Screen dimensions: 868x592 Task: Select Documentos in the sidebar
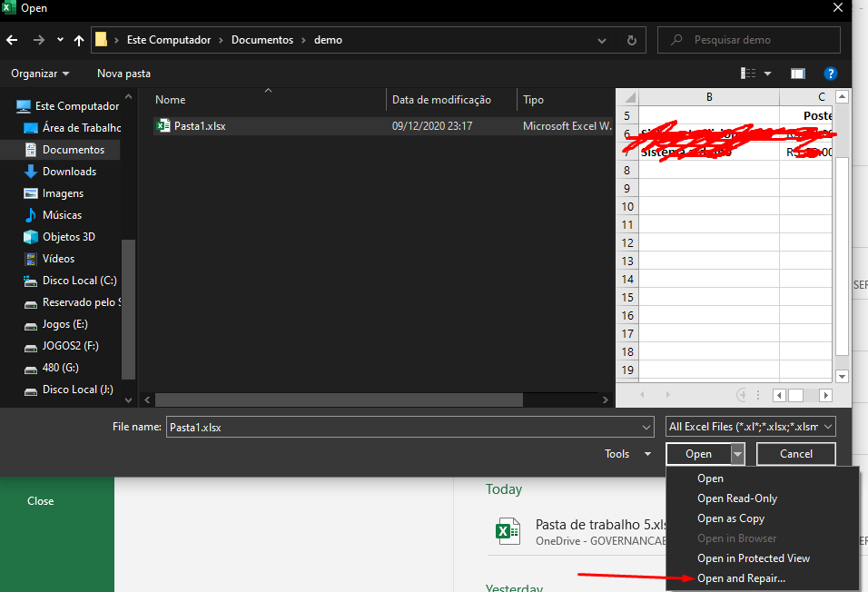tap(64, 150)
